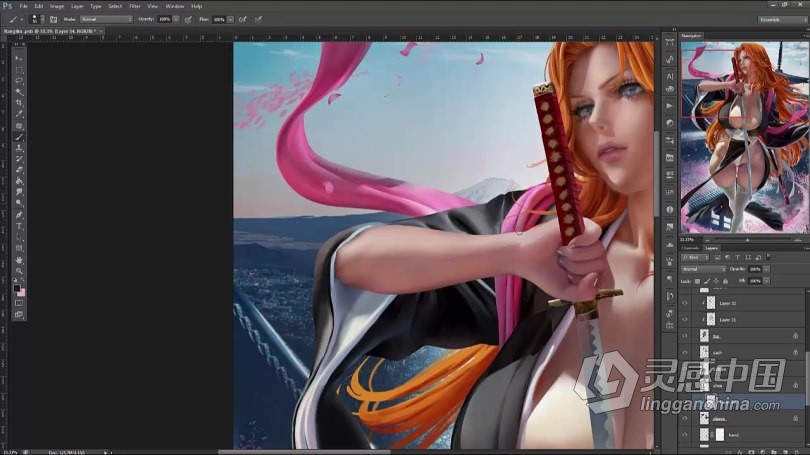The width and height of the screenshot is (810, 455).
Task: Switch to the Channels tab
Action: (x=690, y=248)
